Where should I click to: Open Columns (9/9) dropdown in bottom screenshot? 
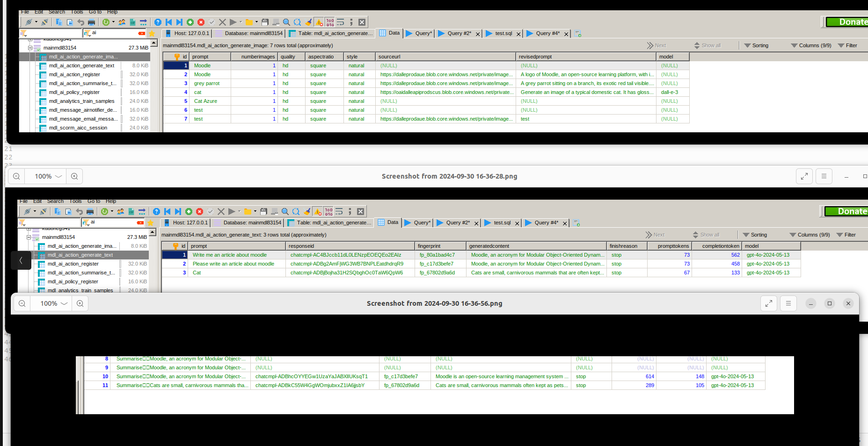810,235
